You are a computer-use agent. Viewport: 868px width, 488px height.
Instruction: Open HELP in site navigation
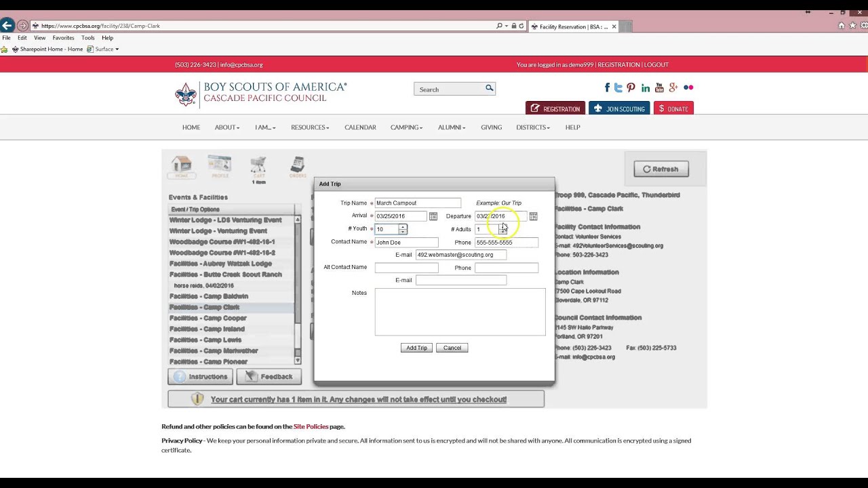pyautogui.click(x=573, y=127)
